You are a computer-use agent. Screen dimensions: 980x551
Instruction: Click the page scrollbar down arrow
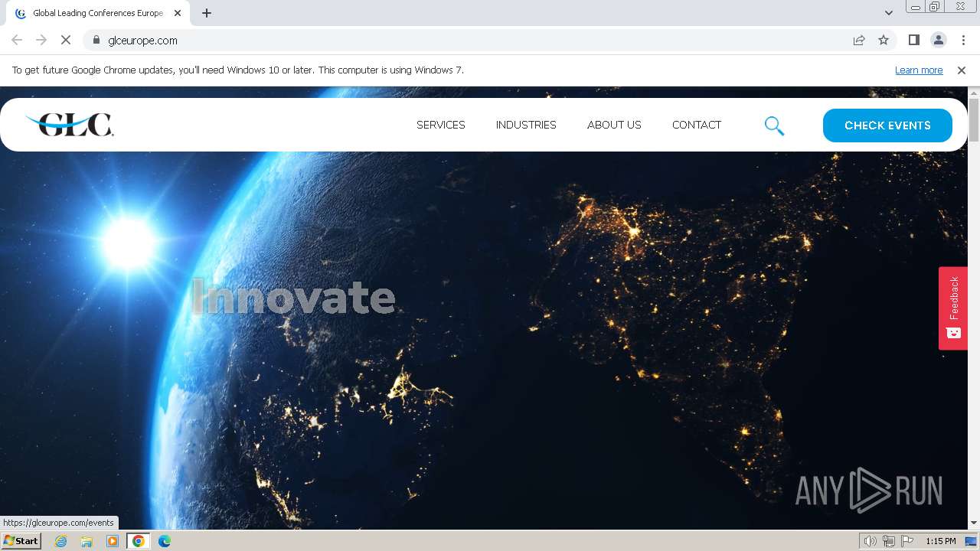pos(974,523)
